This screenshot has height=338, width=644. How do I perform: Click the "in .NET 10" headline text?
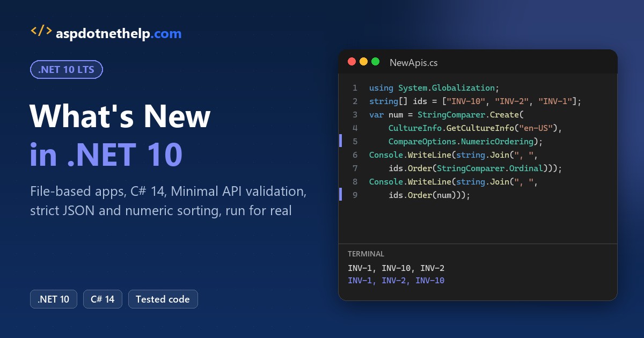pos(106,155)
